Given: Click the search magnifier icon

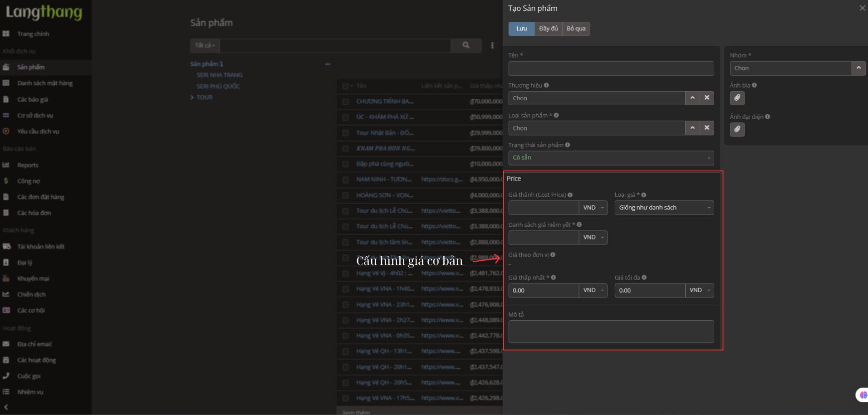Looking at the screenshot, I should click(x=466, y=45).
